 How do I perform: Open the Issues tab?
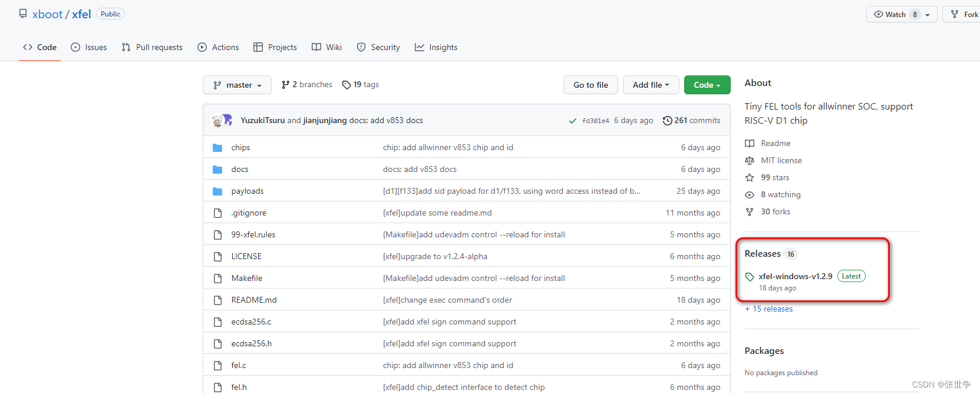(88, 47)
